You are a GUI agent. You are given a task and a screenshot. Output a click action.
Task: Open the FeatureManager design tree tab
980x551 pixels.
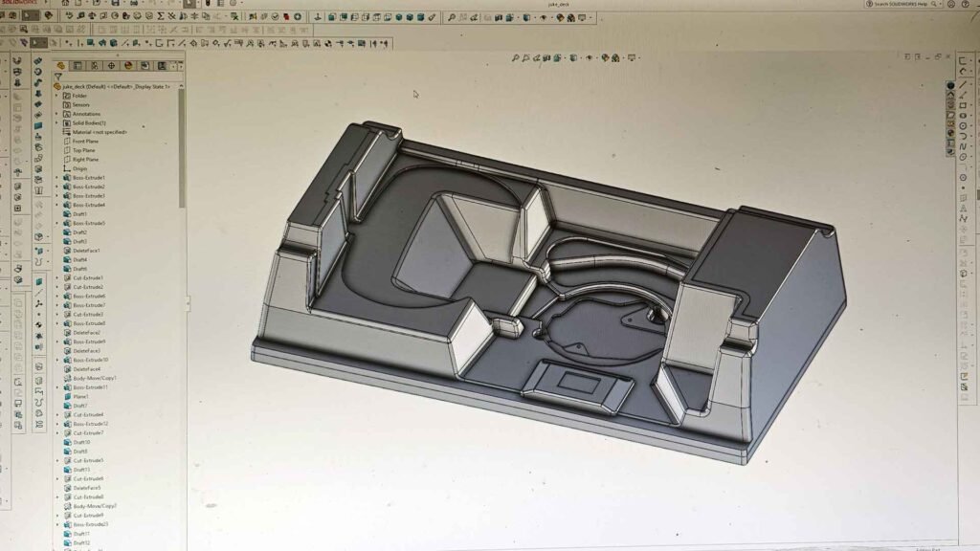pyautogui.click(x=62, y=66)
